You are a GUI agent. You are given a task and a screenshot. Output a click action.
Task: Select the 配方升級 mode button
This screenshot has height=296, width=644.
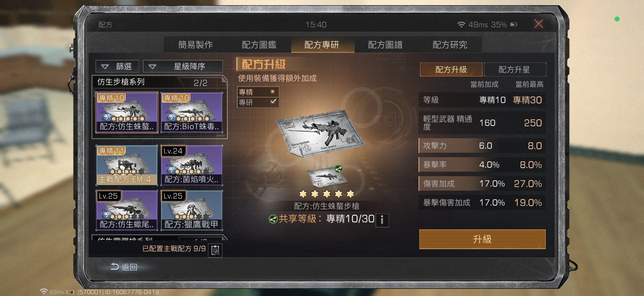[451, 70]
